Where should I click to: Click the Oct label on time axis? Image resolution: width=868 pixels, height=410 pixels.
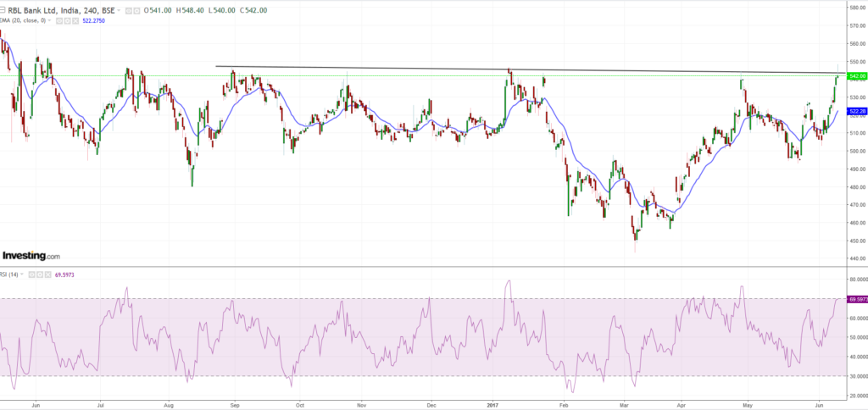(299, 404)
